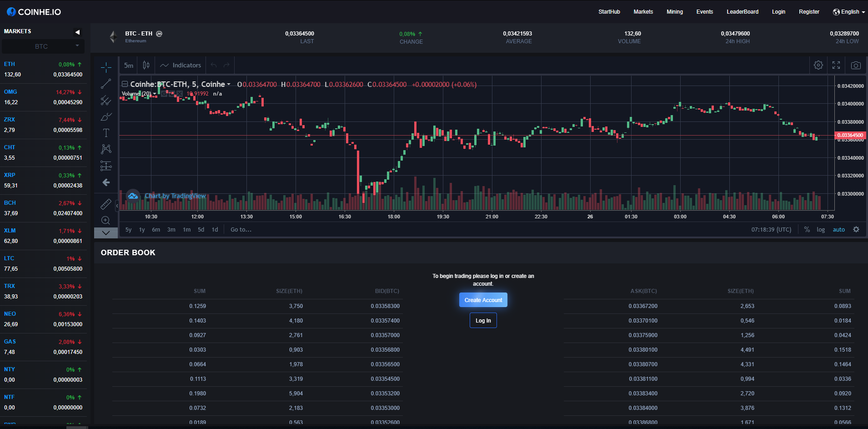868x429 pixels.
Task: Click Register in the top navigation
Action: click(809, 12)
